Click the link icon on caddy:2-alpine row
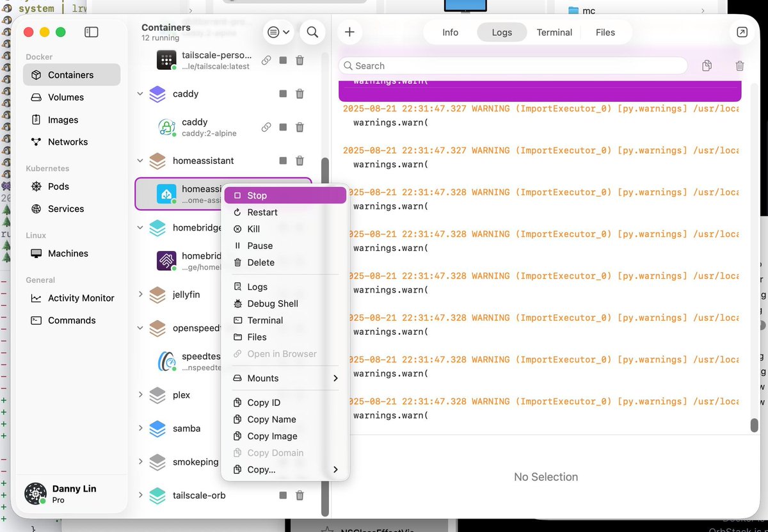The image size is (768, 532). click(x=266, y=127)
